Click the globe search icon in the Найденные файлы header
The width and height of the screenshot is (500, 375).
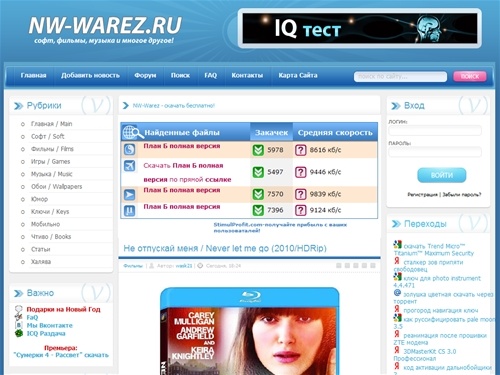click(x=133, y=132)
